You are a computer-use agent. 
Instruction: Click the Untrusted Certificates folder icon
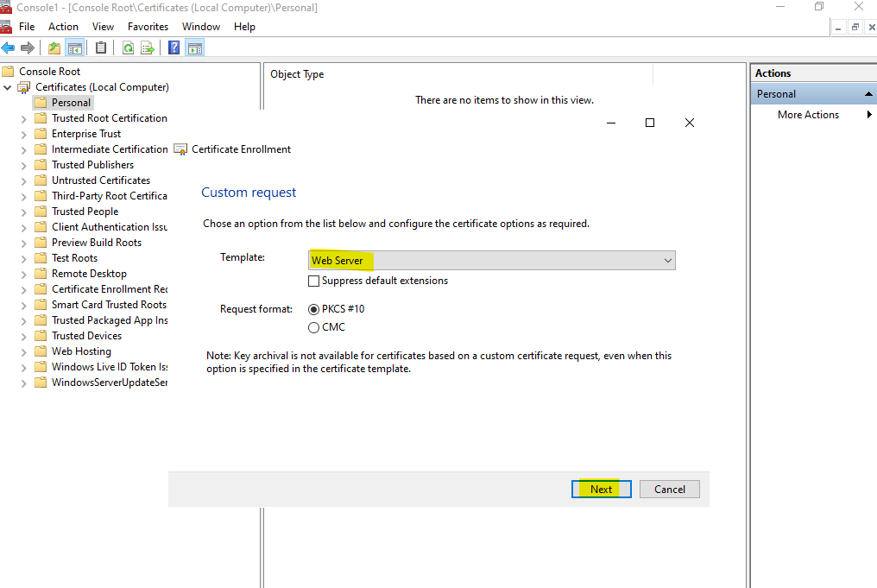coord(41,180)
